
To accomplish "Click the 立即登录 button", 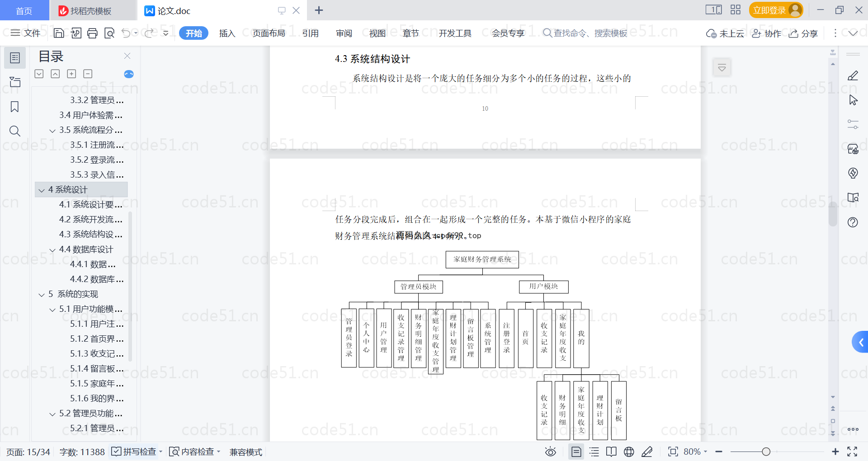I will [776, 10].
